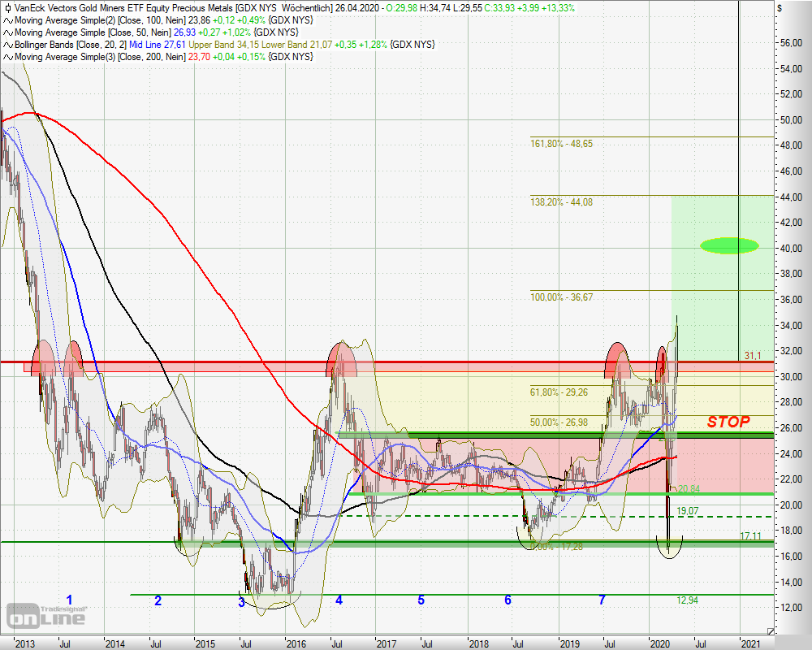
Task: Click the 61,80% - 29,26 Fibonacci label
Action: (559, 392)
